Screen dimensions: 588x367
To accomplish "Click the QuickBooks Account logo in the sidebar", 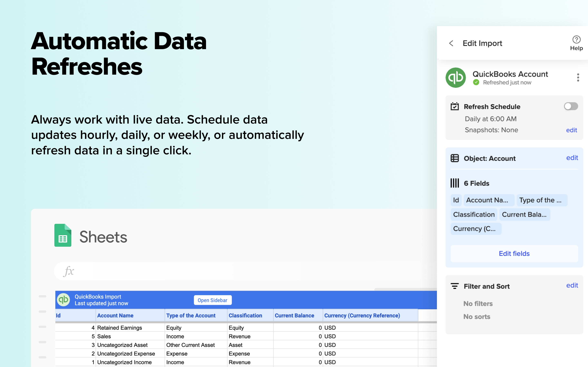I will 456,78.
